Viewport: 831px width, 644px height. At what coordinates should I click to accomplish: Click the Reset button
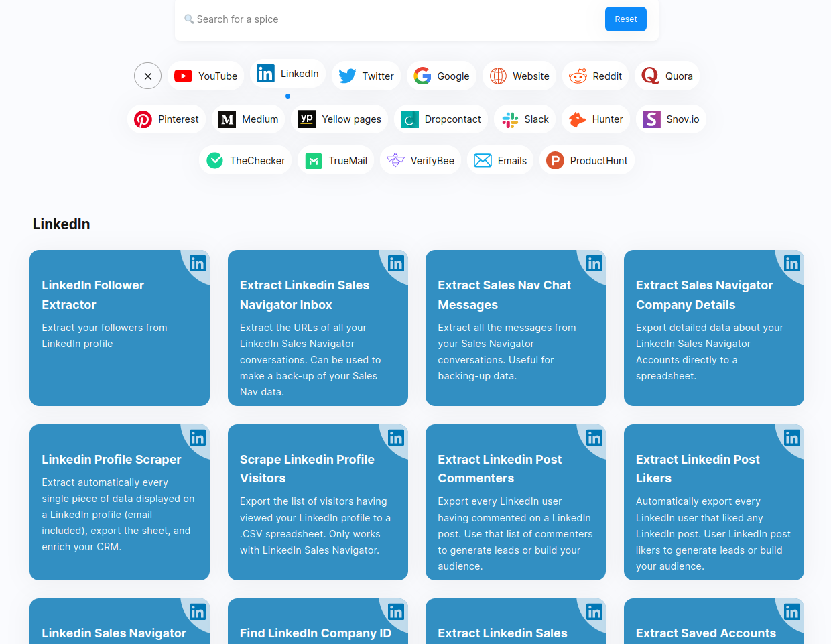626,19
